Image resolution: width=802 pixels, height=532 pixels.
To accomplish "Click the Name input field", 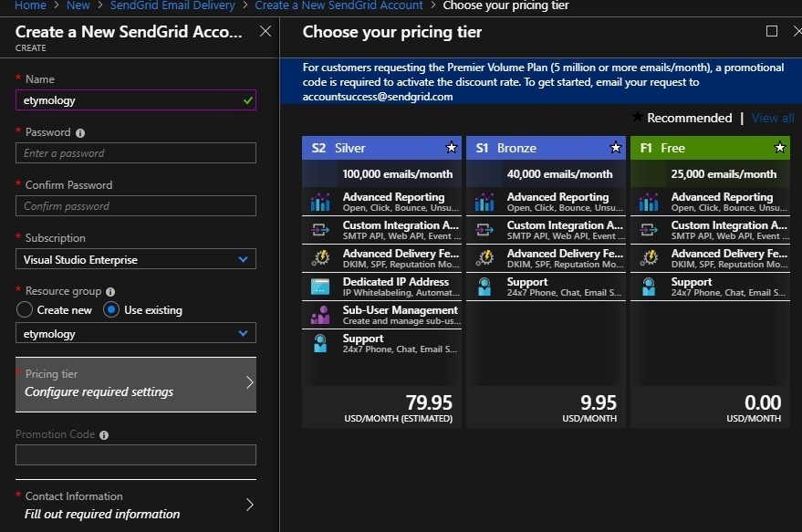I will [x=136, y=100].
